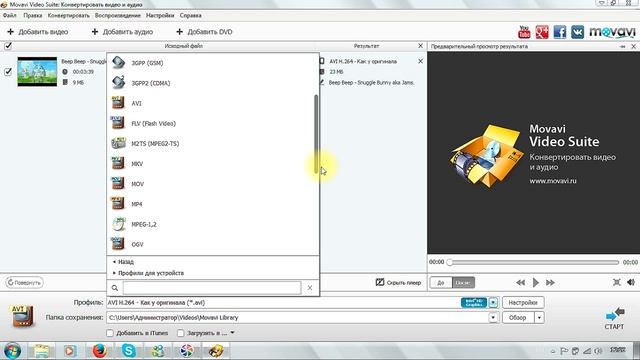Open the Конвертировать menu

pos(69,16)
